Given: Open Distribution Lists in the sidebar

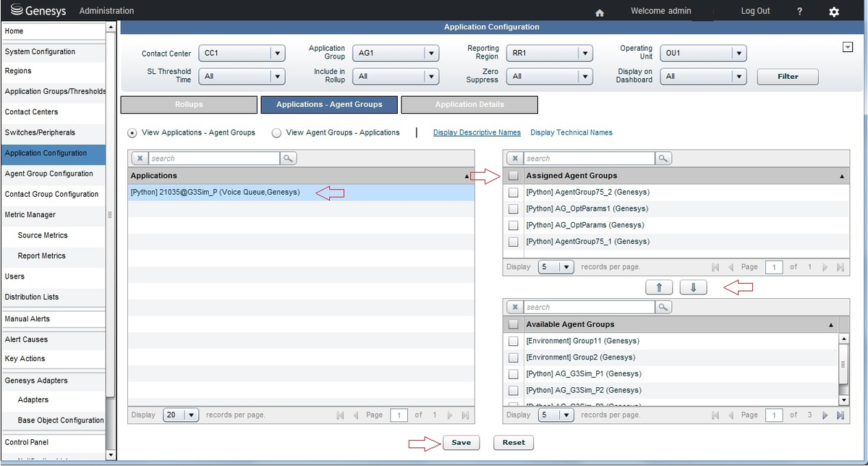Looking at the screenshot, I should [x=54, y=297].
